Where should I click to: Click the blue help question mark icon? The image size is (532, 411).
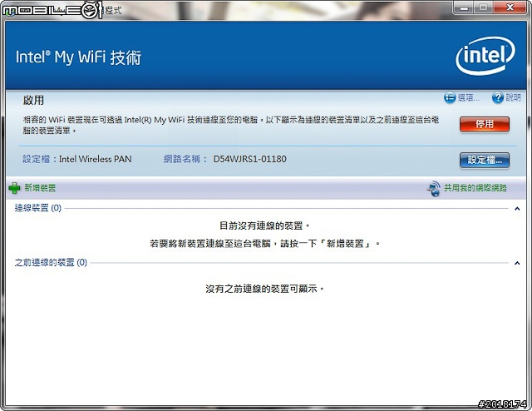pyautogui.click(x=497, y=98)
